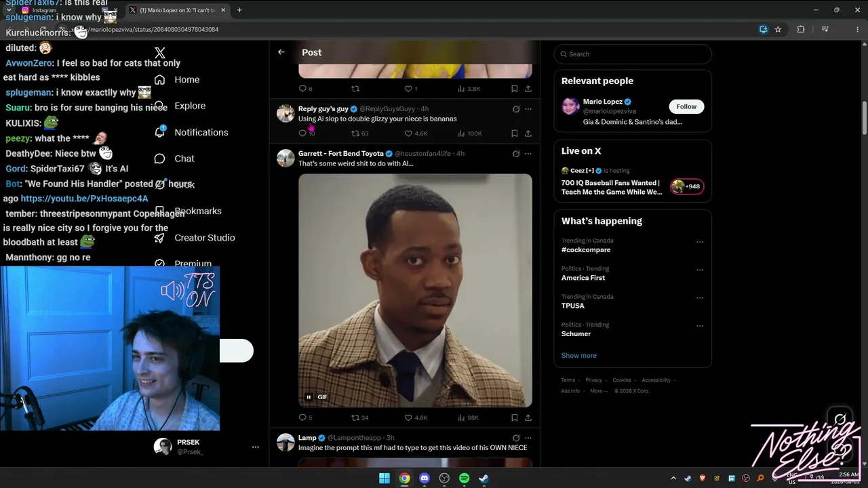Open Discord from the taskbar

point(425,479)
